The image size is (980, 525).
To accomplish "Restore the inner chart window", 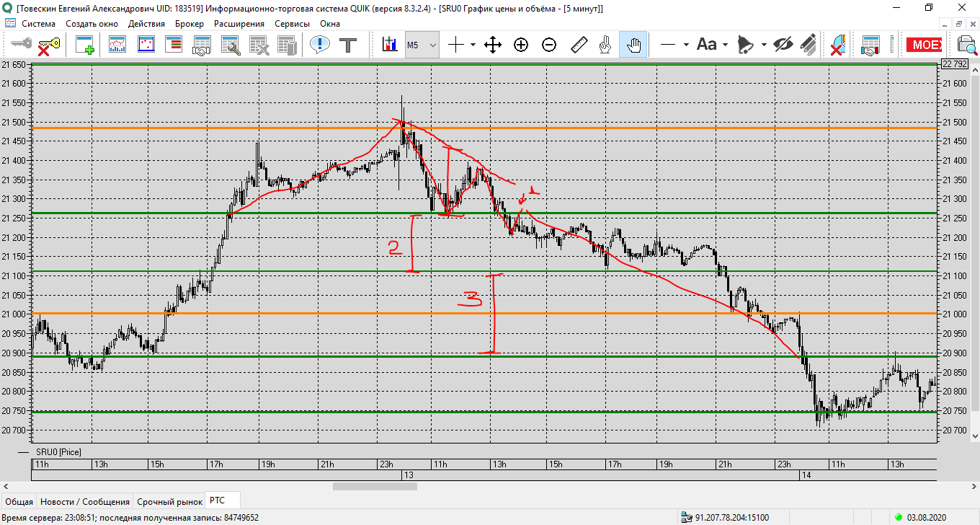I will (x=959, y=23).
